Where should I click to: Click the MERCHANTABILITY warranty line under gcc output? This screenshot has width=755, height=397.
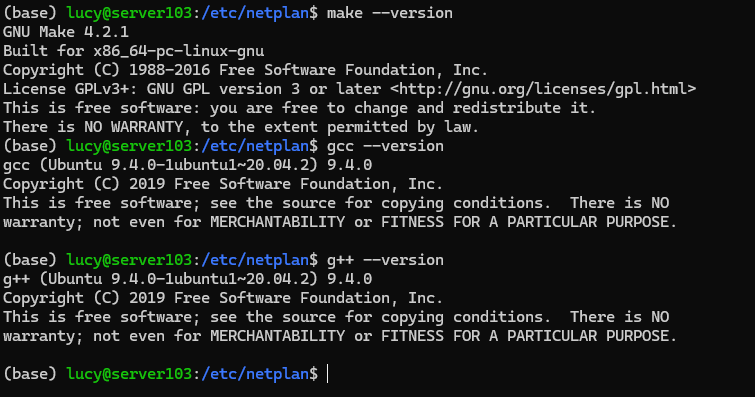coord(340,222)
